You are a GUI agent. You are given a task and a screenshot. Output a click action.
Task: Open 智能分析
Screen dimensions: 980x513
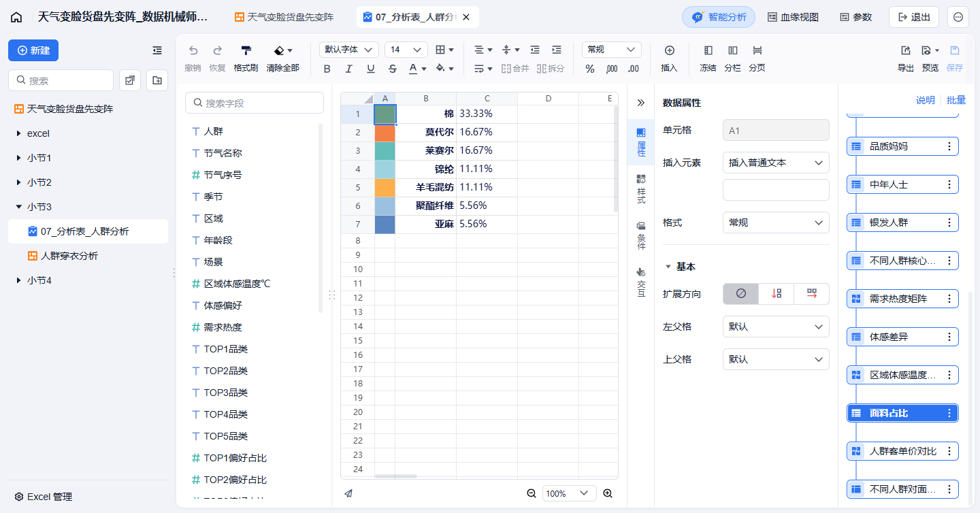click(719, 17)
